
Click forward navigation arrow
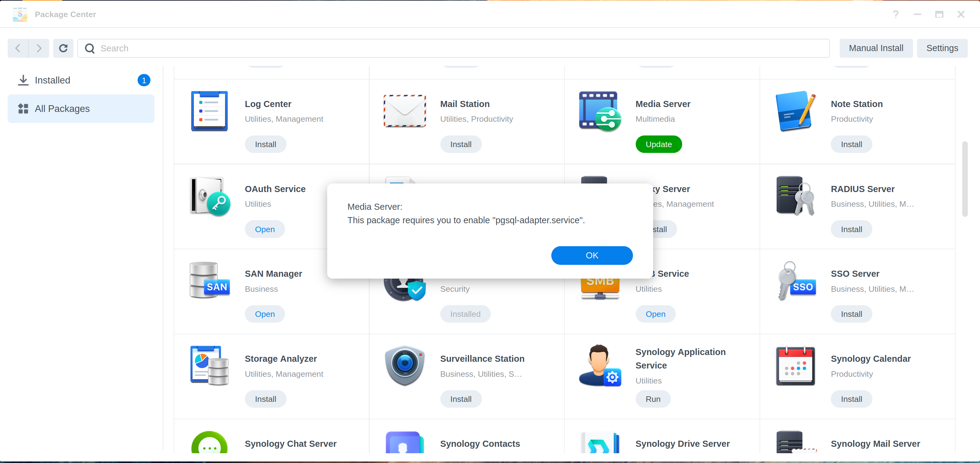point(39,48)
